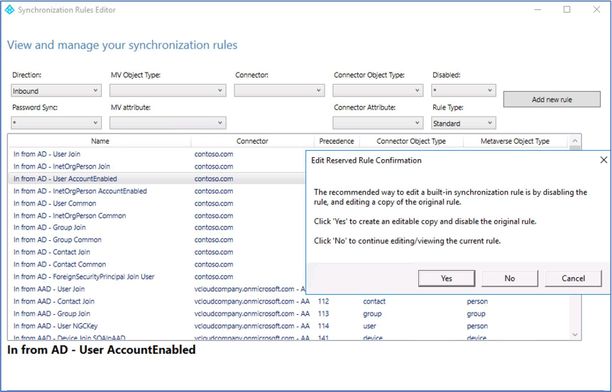612x392 pixels.
Task: Click the rules list scrollbar down arrow
Action: coord(575,335)
